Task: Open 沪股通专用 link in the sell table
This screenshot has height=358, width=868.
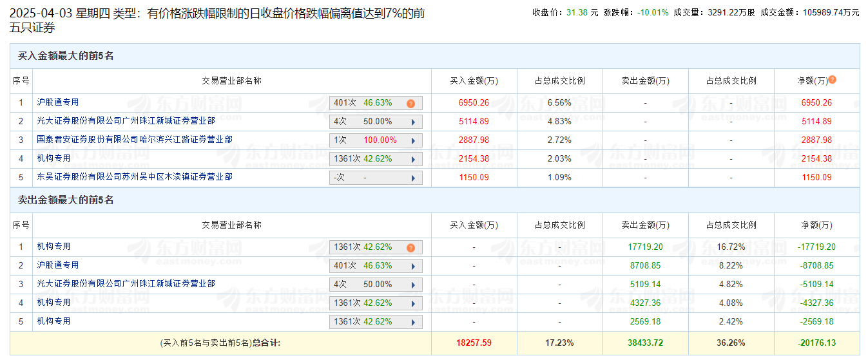Action: (58, 265)
